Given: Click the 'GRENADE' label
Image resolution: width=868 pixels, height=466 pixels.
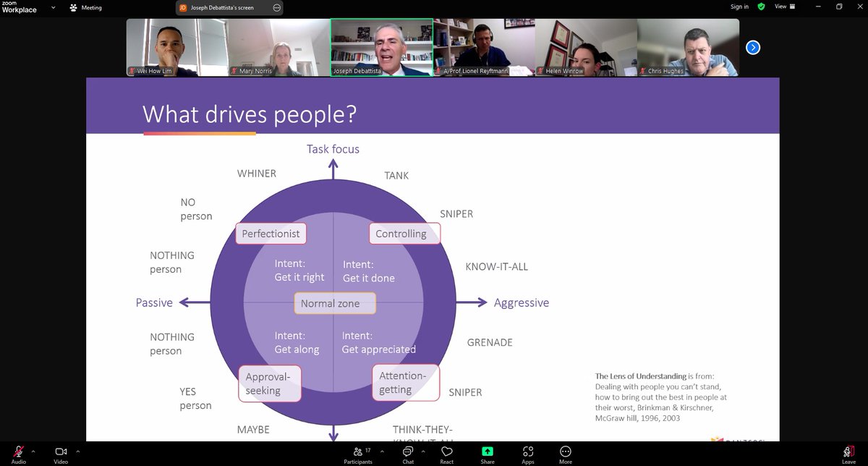Looking at the screenshot, I should (490, 342).
